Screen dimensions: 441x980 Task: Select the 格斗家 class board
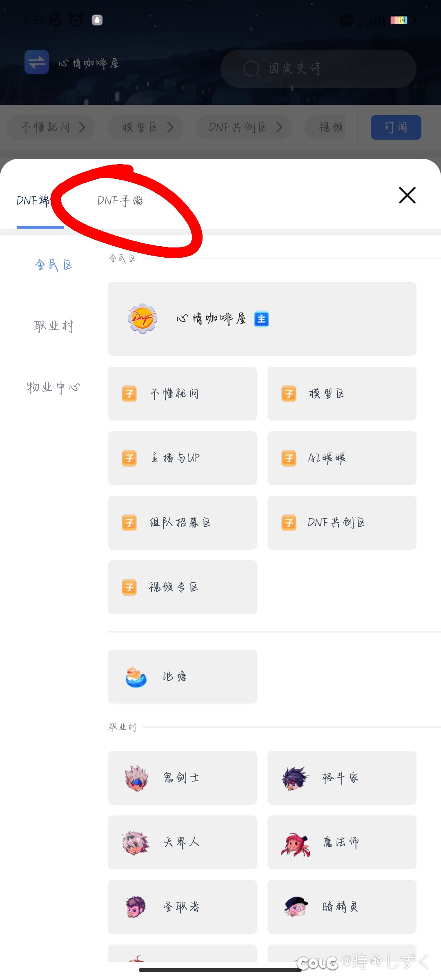(x=341, y=777)
